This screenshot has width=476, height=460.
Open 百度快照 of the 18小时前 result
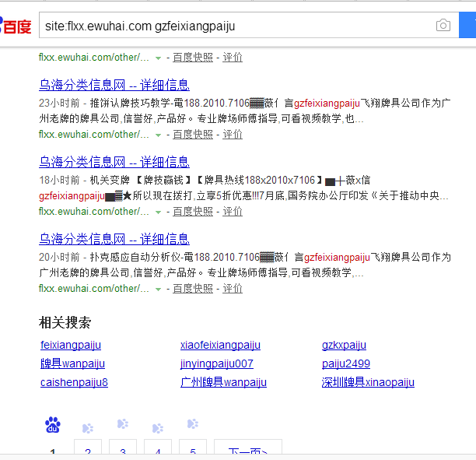[x=193, y=212]
